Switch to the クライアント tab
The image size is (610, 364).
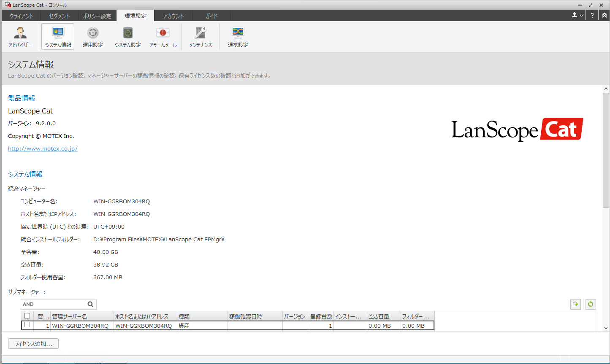[x=21, y=16]
